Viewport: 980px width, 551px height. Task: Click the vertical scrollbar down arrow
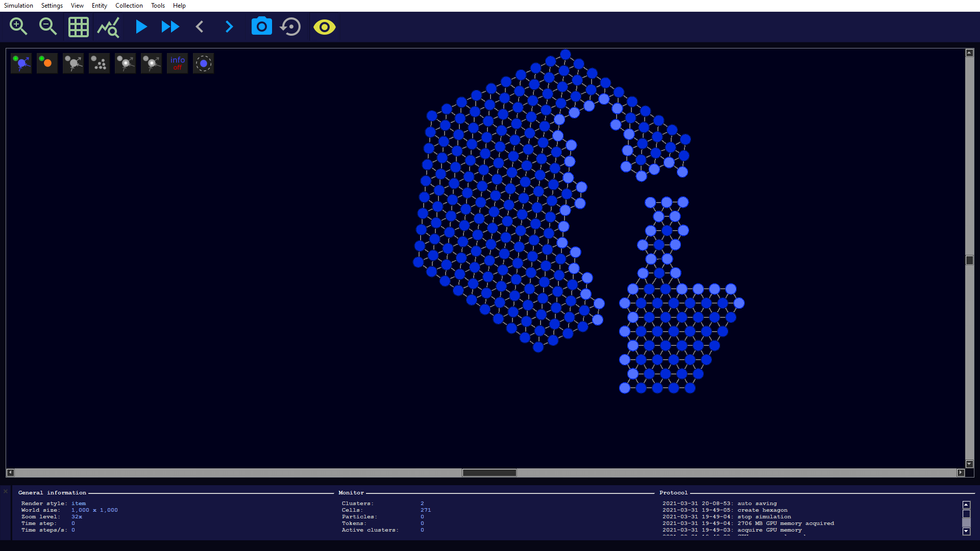coord(969,464)
